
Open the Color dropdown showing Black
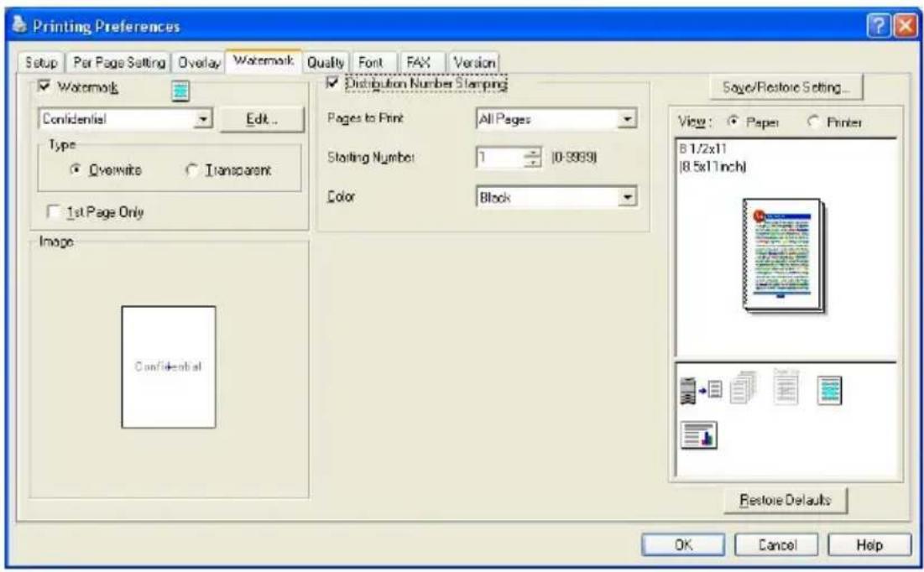pos(627,197)
